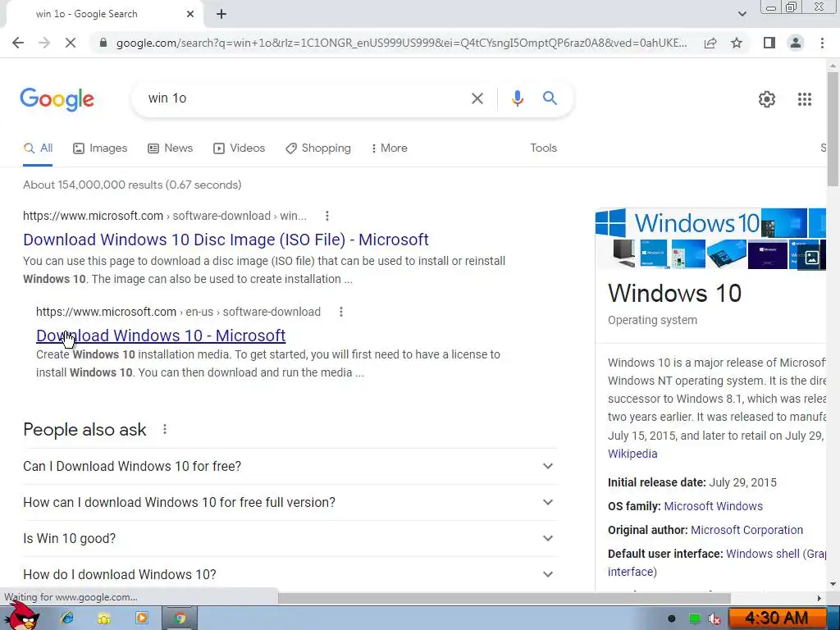Open the file explorer taskbar icon
The height and width of the screenshot is (630, 840).
(104, 619)
